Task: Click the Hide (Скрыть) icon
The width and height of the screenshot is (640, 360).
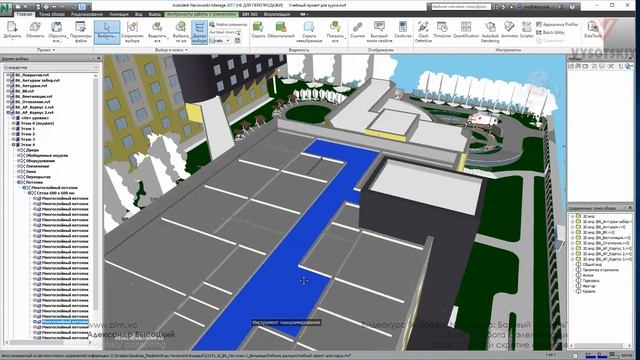Action: 258,30
